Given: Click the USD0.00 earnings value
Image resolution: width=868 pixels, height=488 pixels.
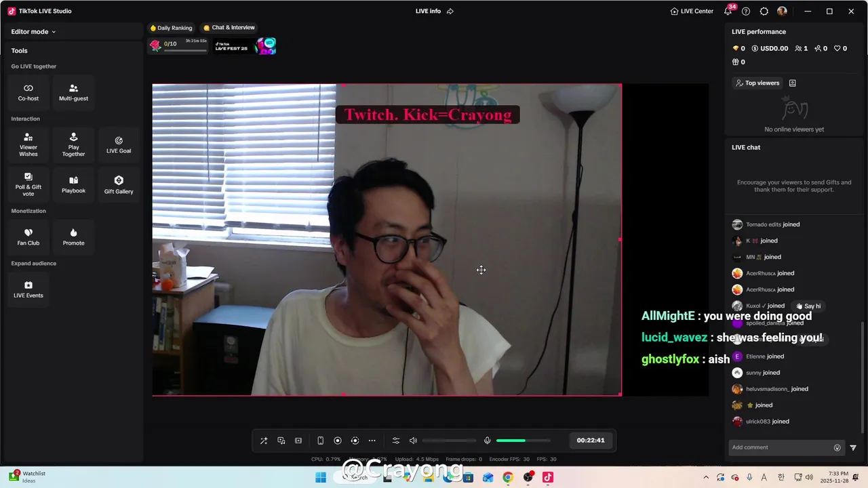Looking at the screenshot, I should click(x=770, y=49).
